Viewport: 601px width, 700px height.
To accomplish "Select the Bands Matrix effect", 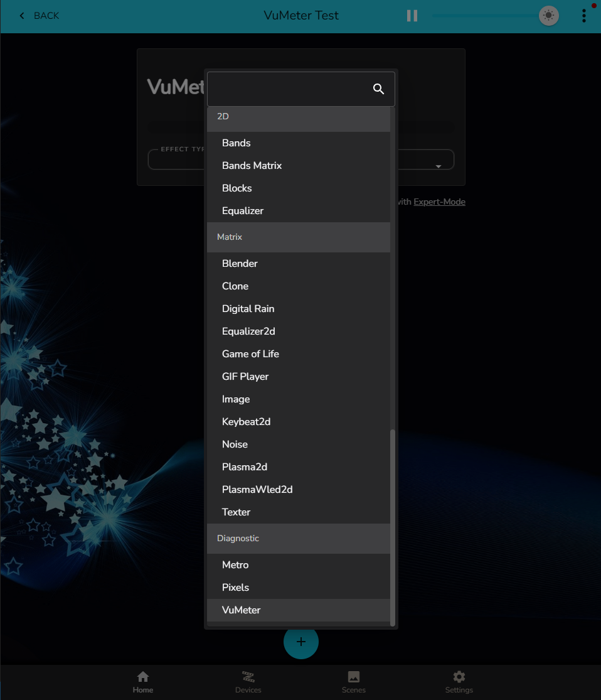I will 299,166.
